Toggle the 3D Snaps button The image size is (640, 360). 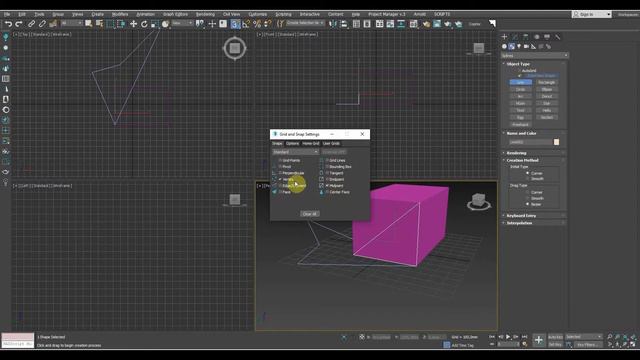(236, 24)
